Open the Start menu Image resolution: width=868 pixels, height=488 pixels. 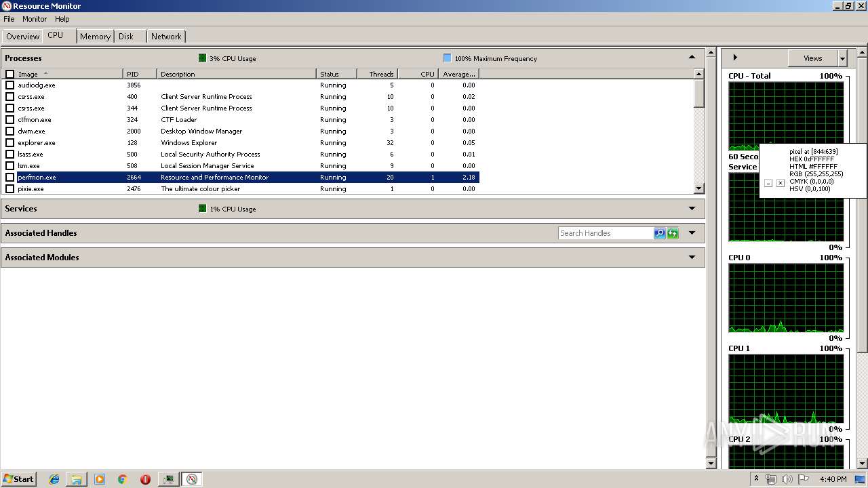(18, 479)
